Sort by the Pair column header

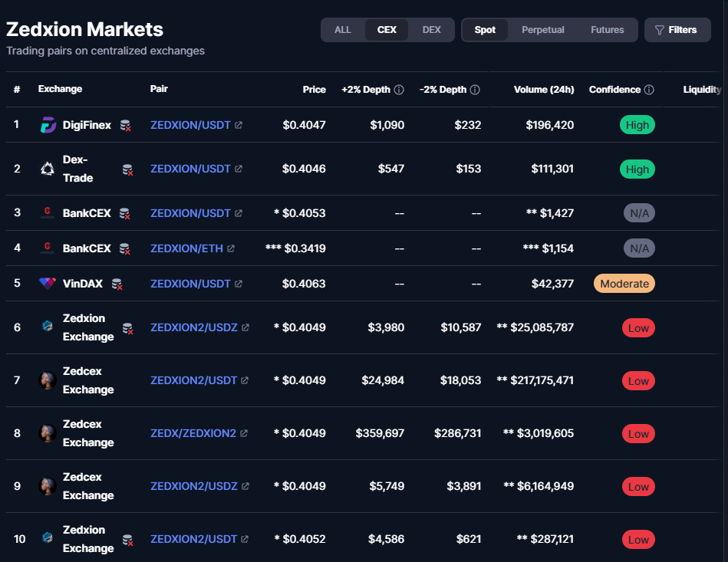coord(159,89)
